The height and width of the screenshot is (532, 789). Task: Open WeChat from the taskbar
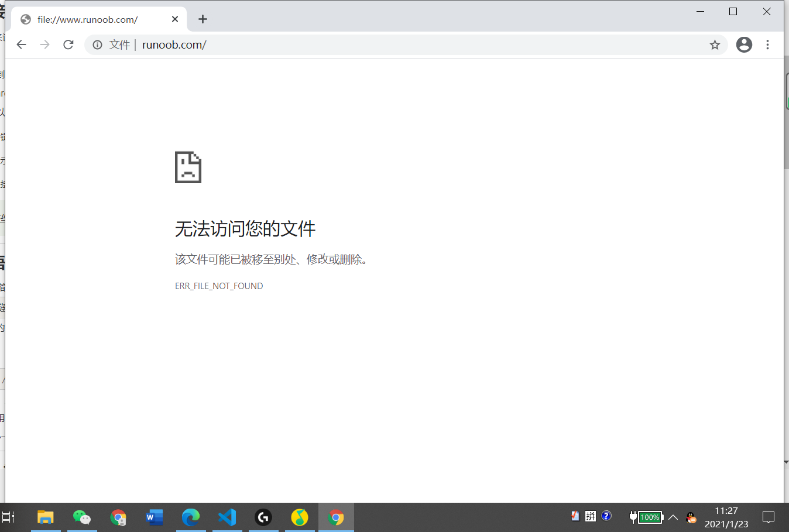[82, 517]
